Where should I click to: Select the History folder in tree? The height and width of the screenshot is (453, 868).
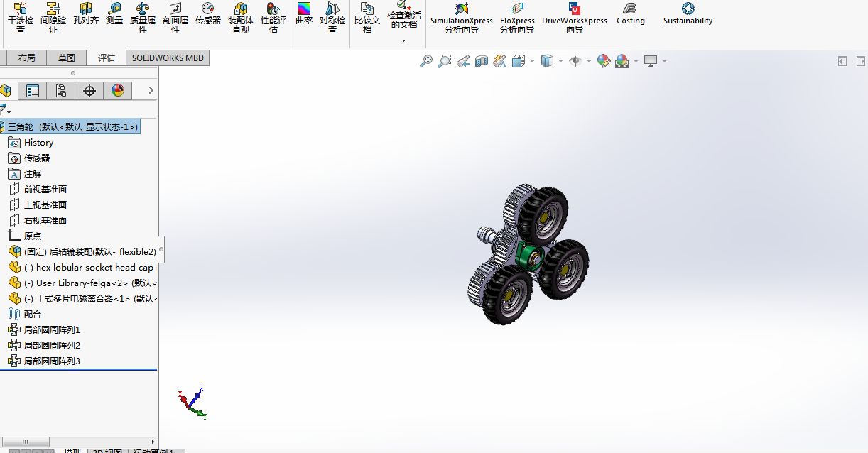(31, 143)
